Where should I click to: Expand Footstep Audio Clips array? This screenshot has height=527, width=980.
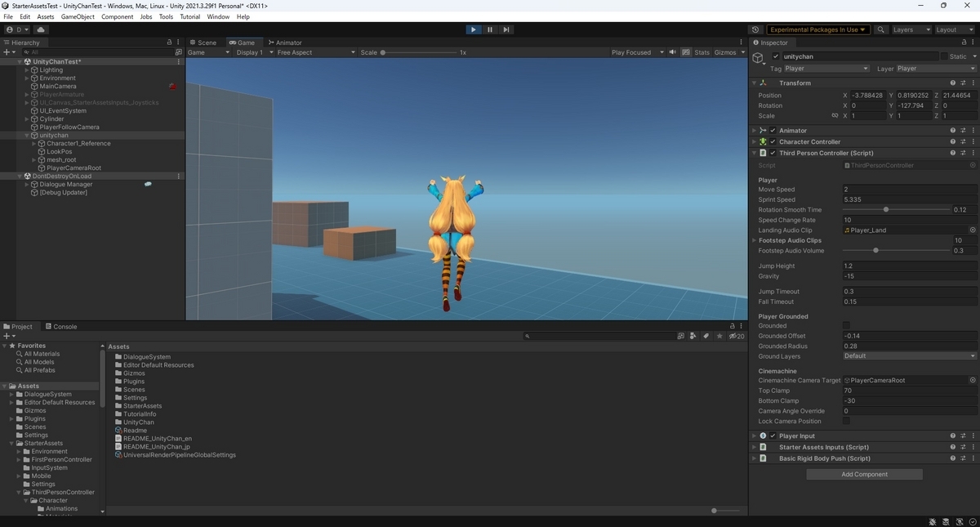(754, 240)
